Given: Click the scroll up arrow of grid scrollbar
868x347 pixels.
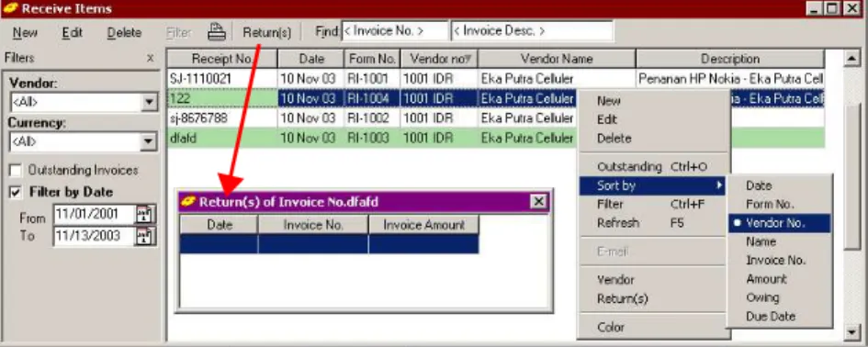Looking at the screenshot, I should tap(852, 58).
